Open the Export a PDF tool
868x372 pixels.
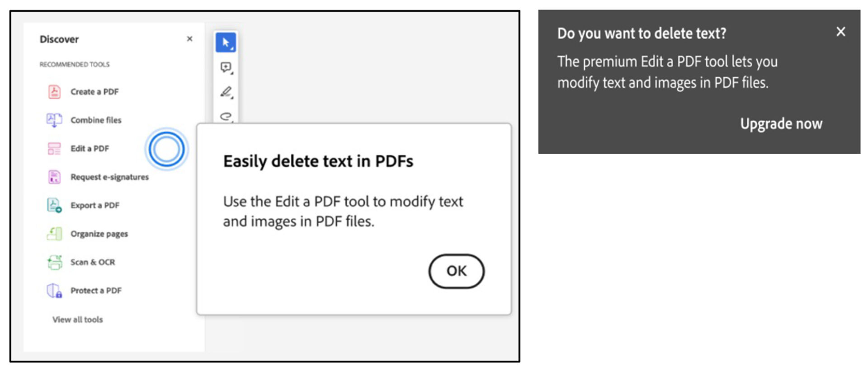pyautogui.click(x=94, y=205)
